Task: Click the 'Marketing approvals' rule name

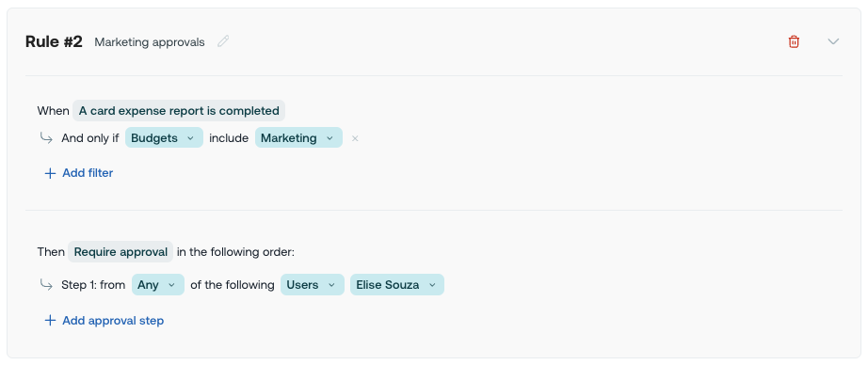Action: coord(150,42)
